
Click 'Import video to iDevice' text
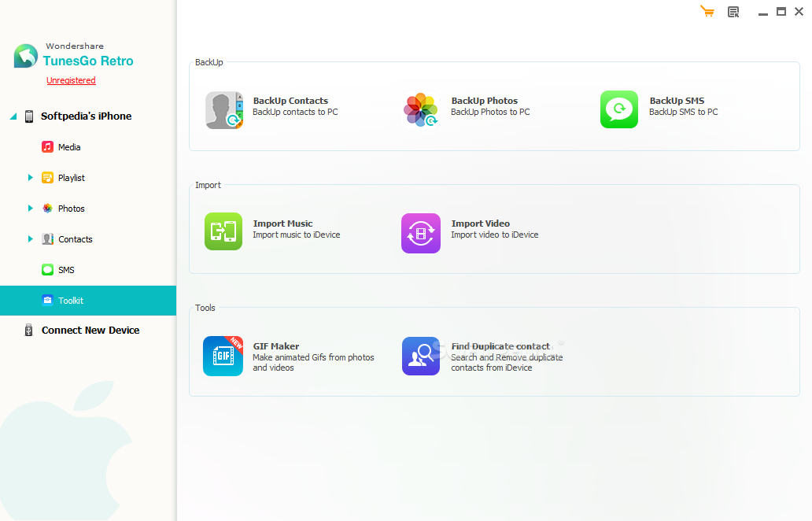[495, 235]
